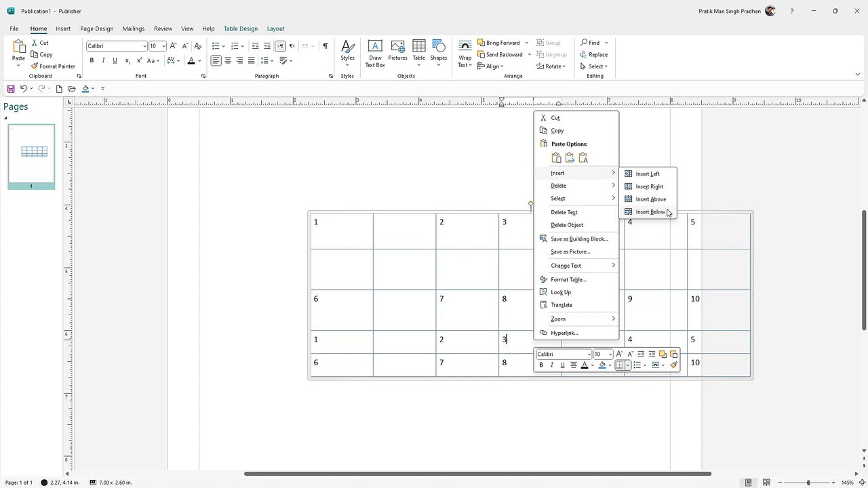
Task: Click Bring Forward in Arrange group
Action: [498, 43]
